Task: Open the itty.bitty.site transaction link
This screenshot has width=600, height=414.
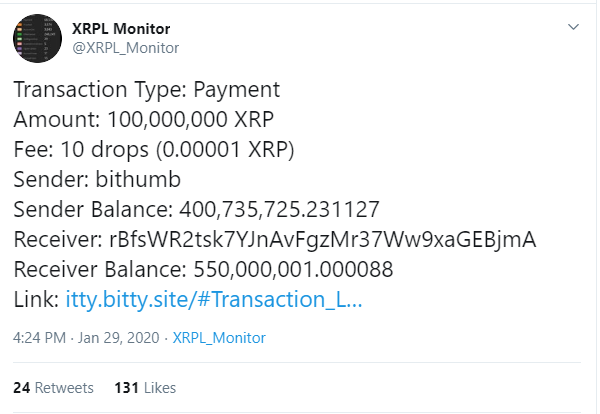Action: (x=214, y=299)
